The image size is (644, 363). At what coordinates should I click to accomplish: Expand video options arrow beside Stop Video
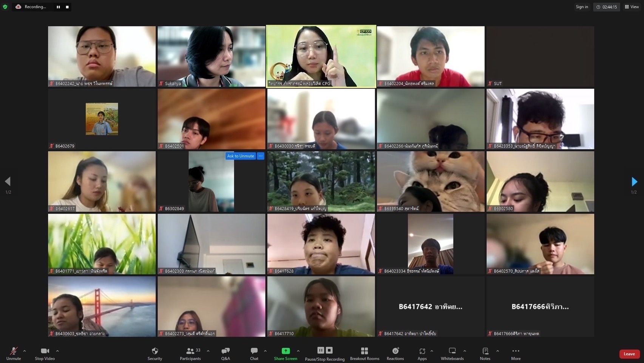pos(57,351)
